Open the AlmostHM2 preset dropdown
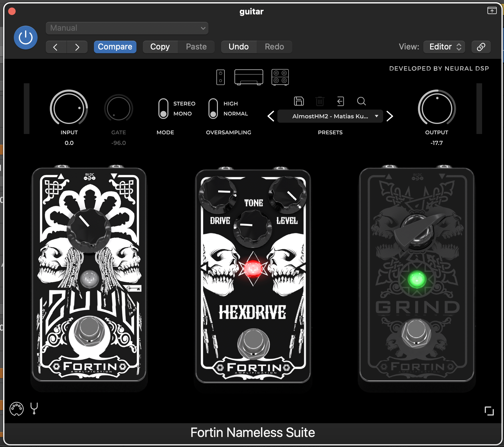This screenshot has width=504, height=447. (330, 116)
